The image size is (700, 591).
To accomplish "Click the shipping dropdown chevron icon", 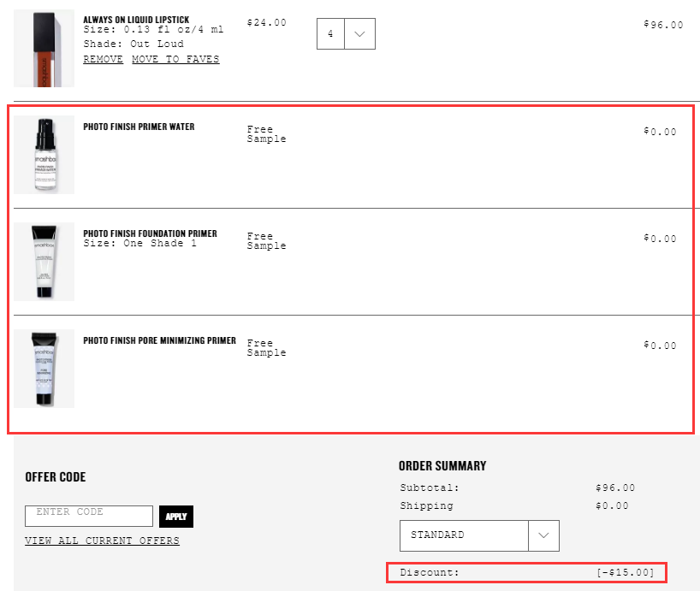I will (x=543, y=535).
